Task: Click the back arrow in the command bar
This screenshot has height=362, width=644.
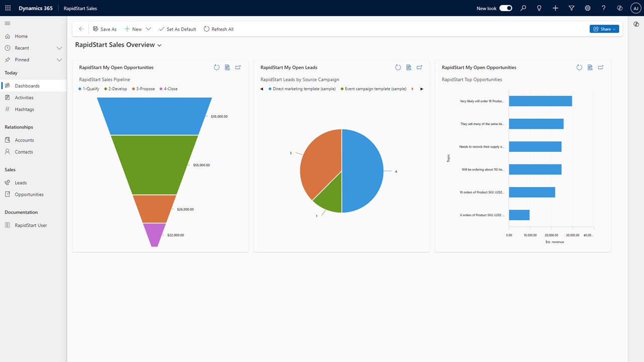Action: tap(82, 29)
